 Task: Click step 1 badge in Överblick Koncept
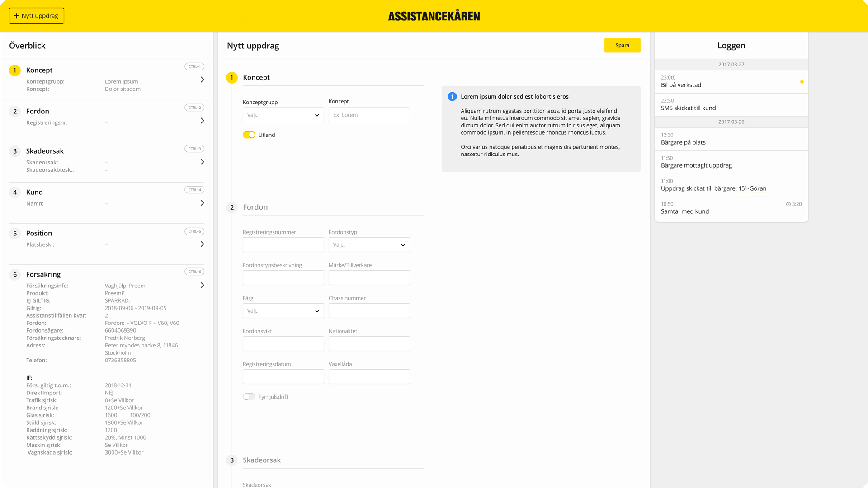coord(15,70)
